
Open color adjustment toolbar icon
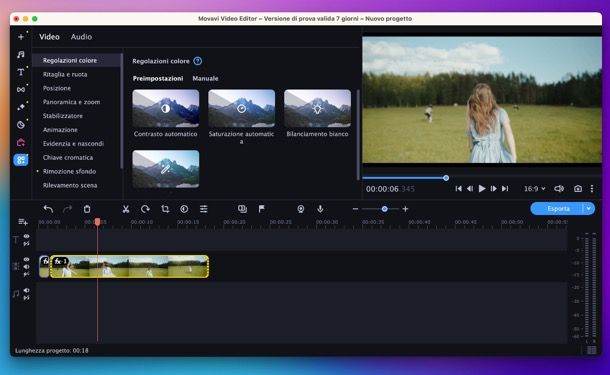[x=184, y=209]
